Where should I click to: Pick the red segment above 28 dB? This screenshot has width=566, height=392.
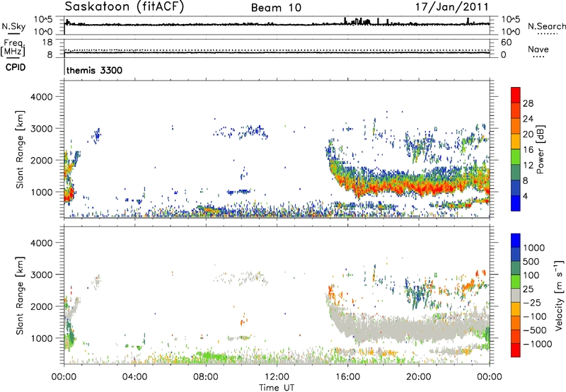point(516,95)
